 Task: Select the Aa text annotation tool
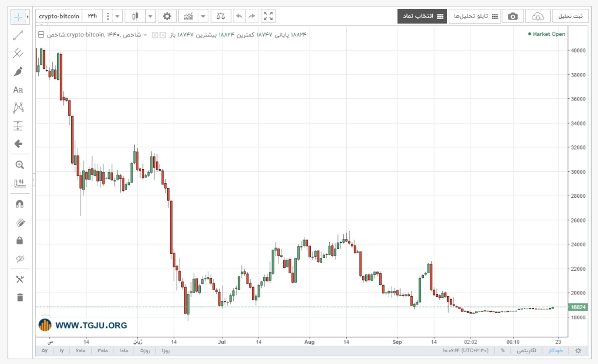(x=18, y=90)
